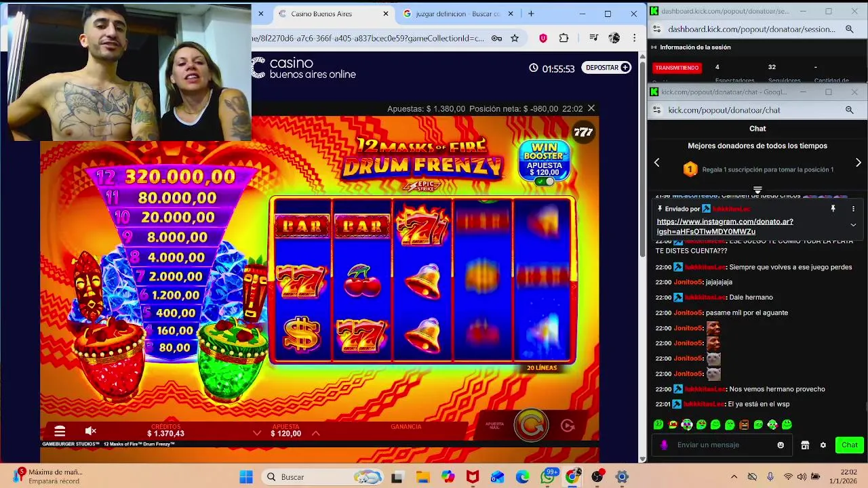Open the red shield extension icon

pos(542,39)
